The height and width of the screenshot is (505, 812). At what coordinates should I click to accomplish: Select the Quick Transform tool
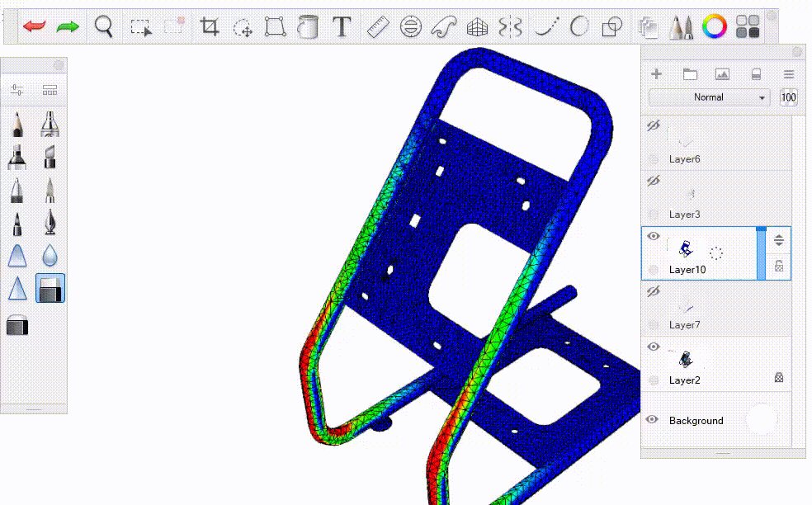[243, 27]
